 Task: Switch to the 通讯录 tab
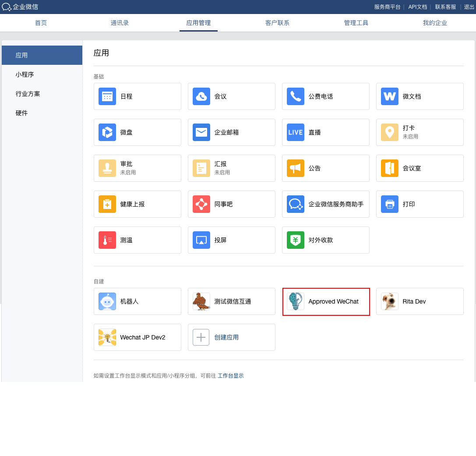(120, 23)
